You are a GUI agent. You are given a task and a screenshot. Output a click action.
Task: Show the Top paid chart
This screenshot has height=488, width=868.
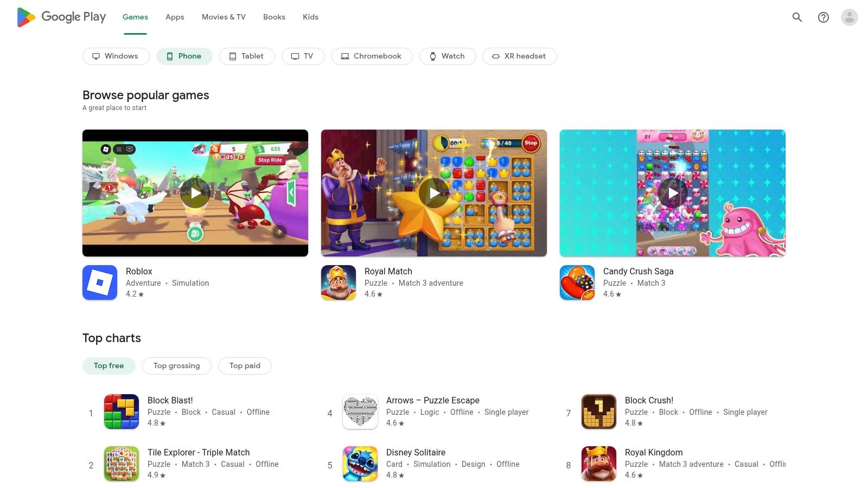click(x=245, y=366)
